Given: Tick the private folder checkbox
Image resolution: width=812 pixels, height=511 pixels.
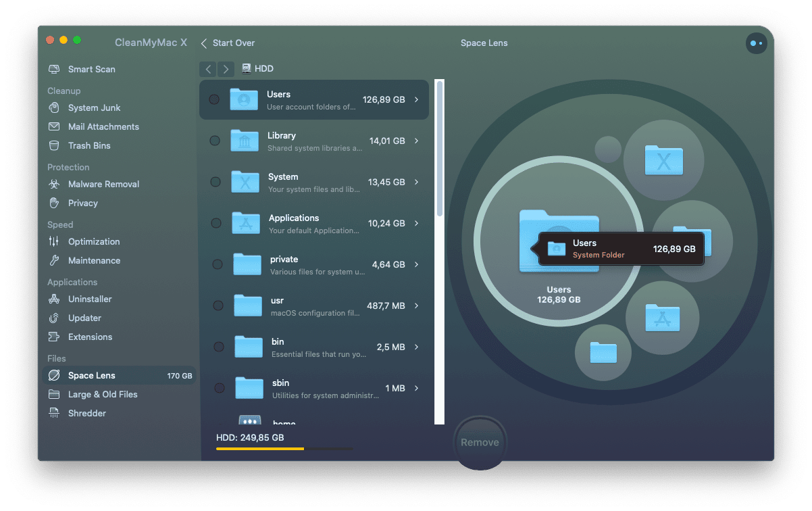Looking at the screenshot, I should pyautogui.click(x=218, y=264).
